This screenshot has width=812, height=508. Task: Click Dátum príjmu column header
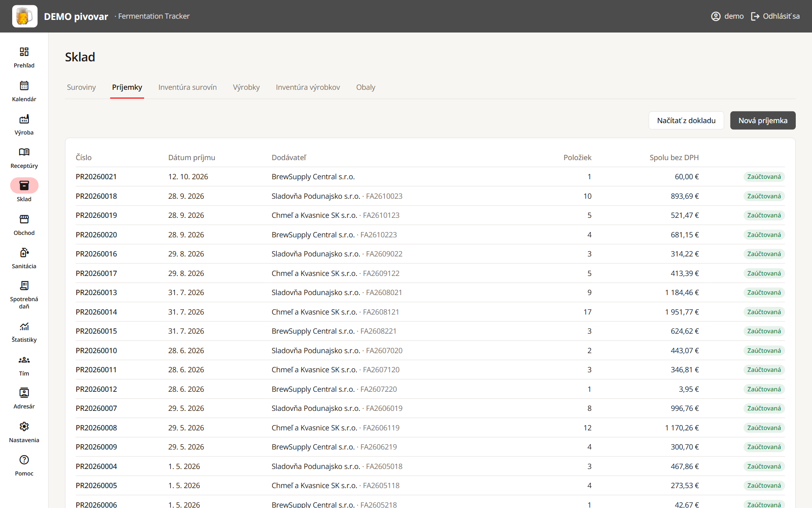[x=192, y=158]
